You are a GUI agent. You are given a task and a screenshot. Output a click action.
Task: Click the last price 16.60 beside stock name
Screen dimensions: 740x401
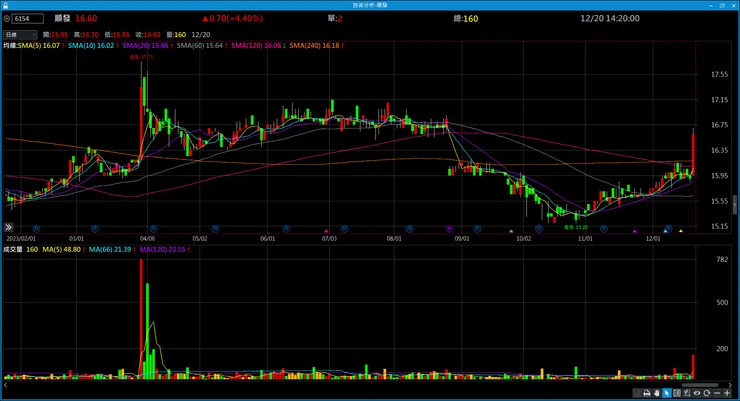coord(86,19)
